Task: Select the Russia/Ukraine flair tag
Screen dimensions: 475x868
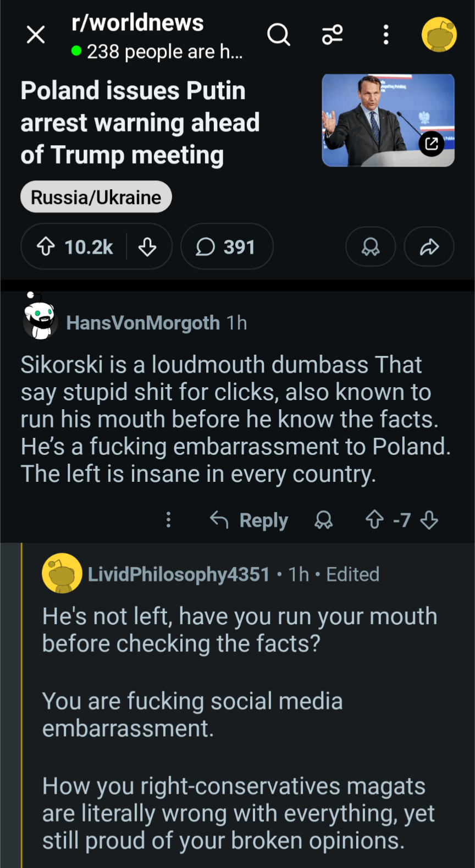Action: 96,197
